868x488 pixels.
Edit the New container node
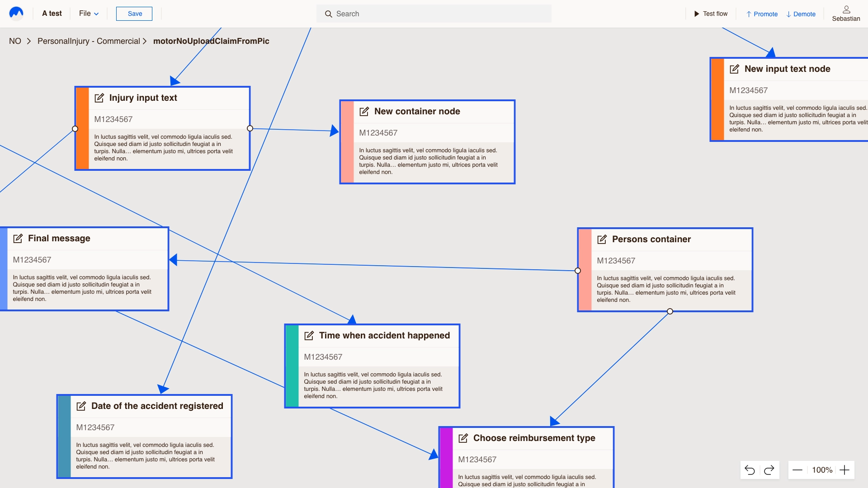pos(364,112)
